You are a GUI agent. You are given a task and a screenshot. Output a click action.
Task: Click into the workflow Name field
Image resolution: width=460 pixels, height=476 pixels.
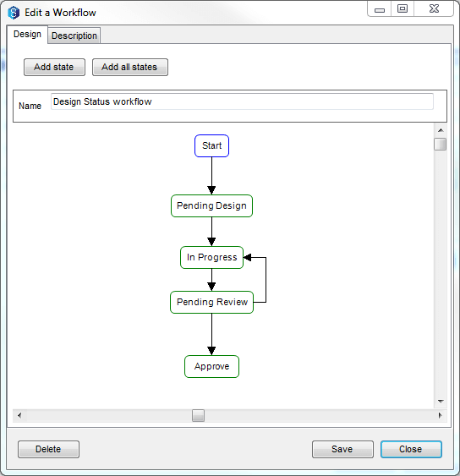[242, 101]
